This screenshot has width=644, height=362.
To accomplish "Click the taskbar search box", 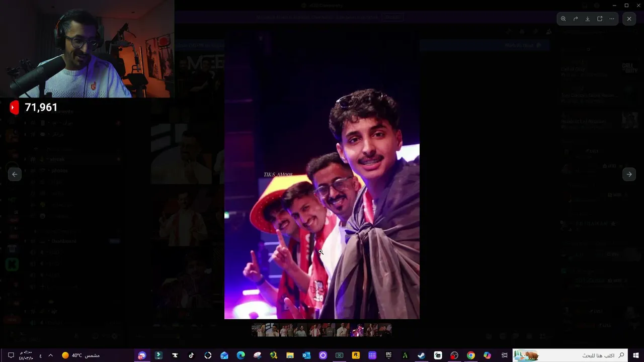I will point(570,355).
